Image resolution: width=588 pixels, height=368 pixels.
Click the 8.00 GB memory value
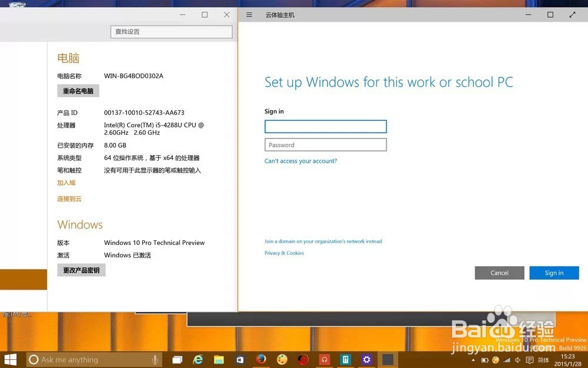(x=115, y=145)
